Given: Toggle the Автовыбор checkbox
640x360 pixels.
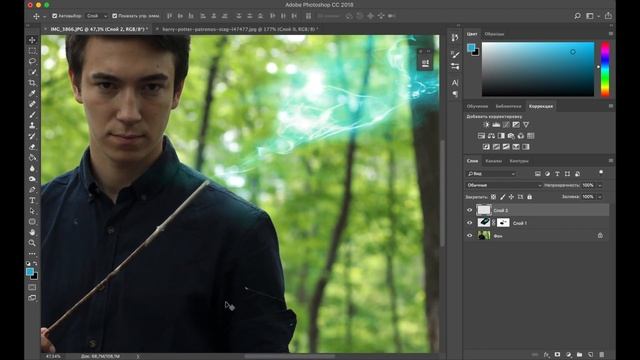Looking at the screenshot, I should (x=54, y=16).
